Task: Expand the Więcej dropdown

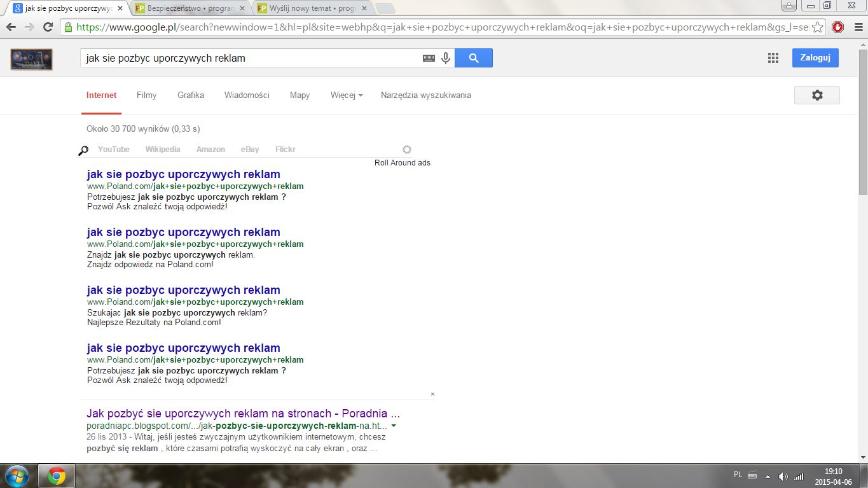Action: point(347,95)
